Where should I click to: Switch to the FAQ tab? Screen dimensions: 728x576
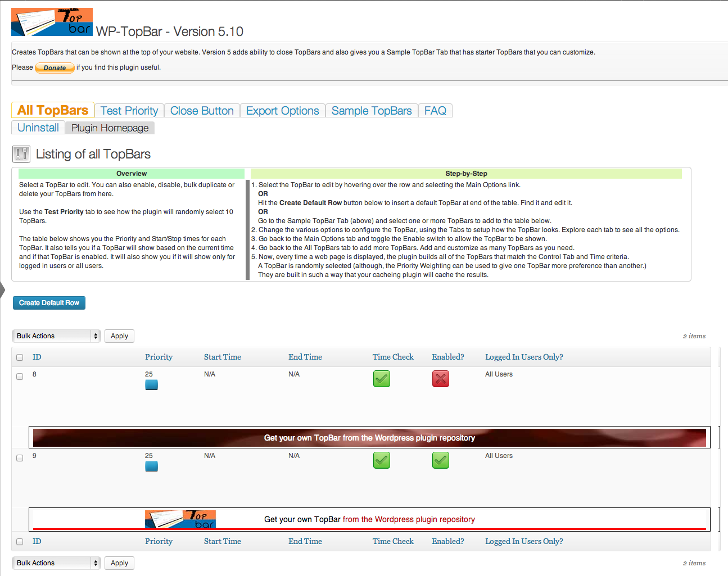coord(435,111)
